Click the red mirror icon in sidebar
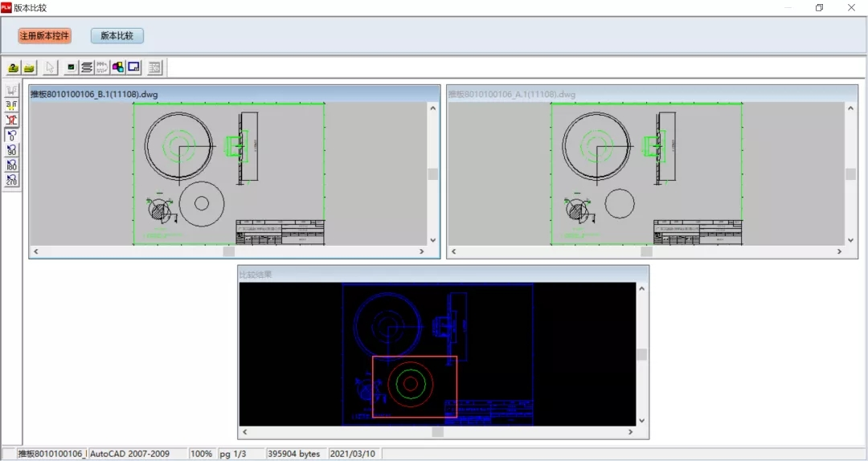This screenshot has width=868, height=461. [x=11, y=120]
